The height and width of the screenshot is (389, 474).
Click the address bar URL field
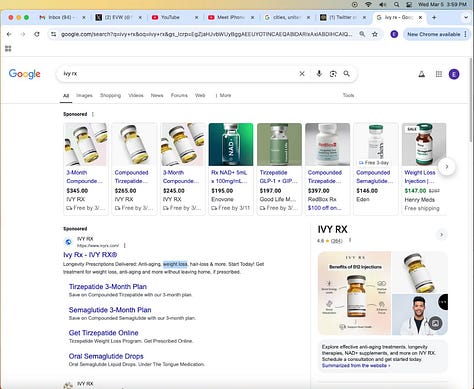(x=206, y=34)
